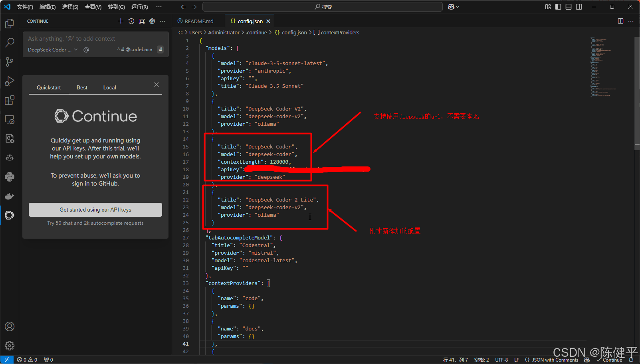Open the 编辑(E) menu

click(48, 7)
